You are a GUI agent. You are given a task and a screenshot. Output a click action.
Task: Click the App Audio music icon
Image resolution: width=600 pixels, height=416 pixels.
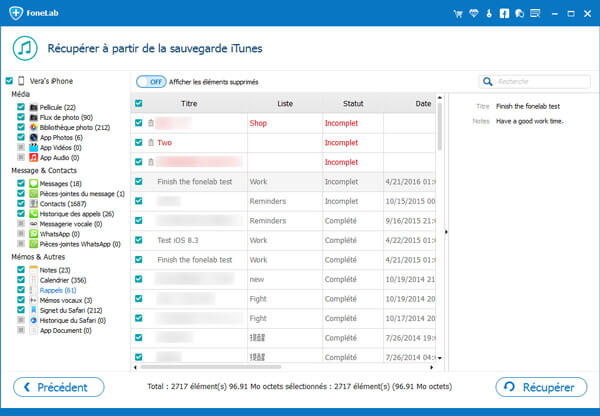click(34, 157)
